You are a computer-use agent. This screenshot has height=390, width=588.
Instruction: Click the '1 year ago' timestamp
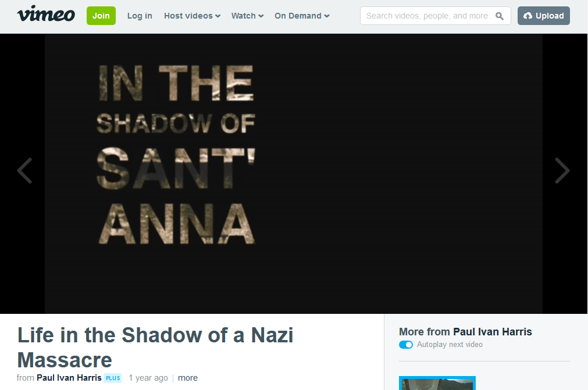[x=148, y=378]
